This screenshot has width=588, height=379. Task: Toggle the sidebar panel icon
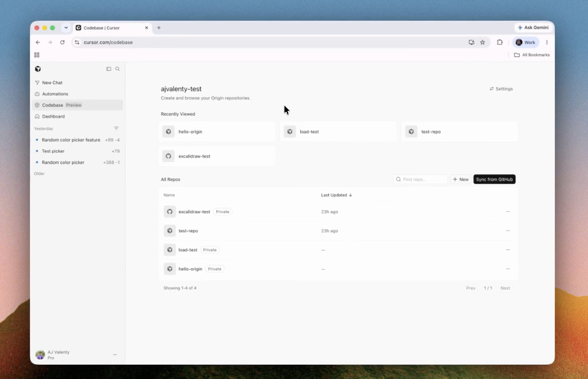(109, 69)
